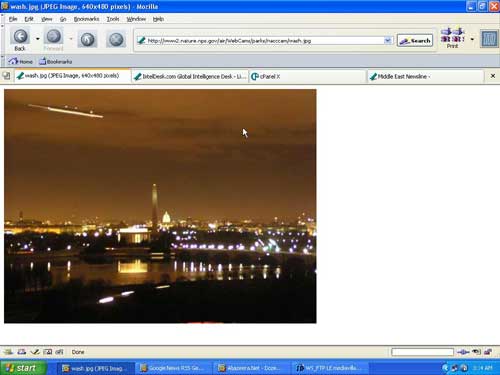This screenshot has width=500, height=375.
Task: Click the toolbar collapse grippy beside Back
Action: [x=3, y=40]
